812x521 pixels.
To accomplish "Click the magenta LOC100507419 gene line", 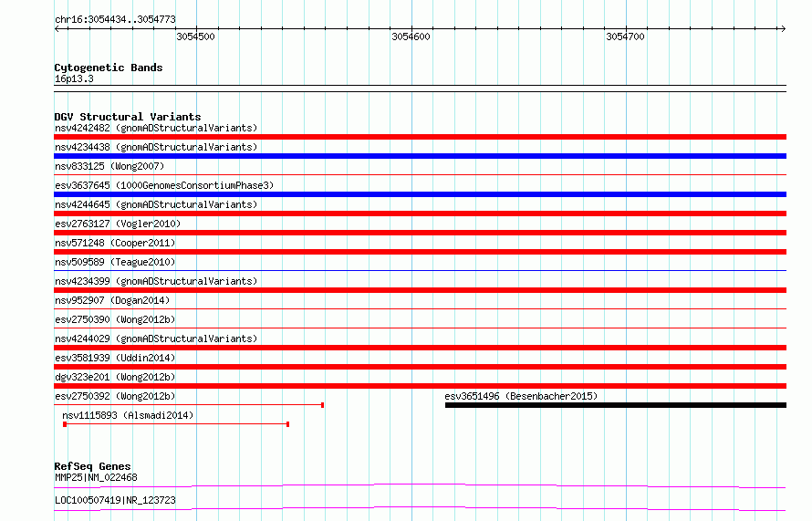I will point(420,508).
